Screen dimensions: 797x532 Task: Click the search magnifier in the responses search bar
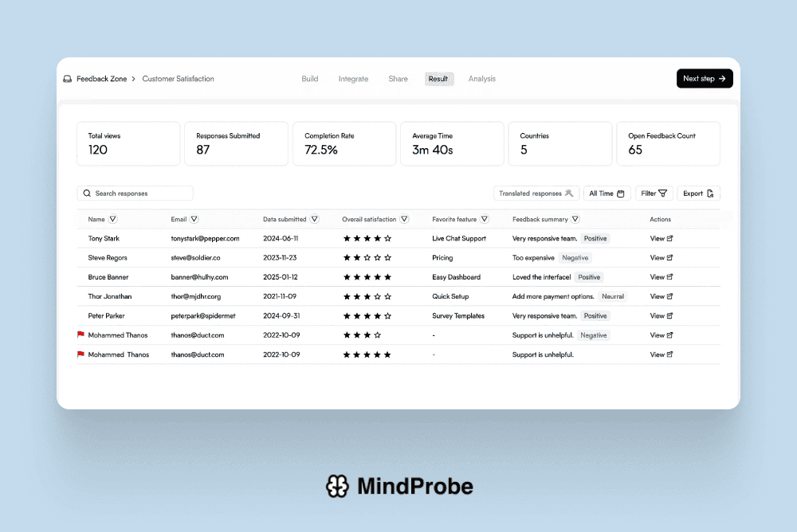click(87, 193)
